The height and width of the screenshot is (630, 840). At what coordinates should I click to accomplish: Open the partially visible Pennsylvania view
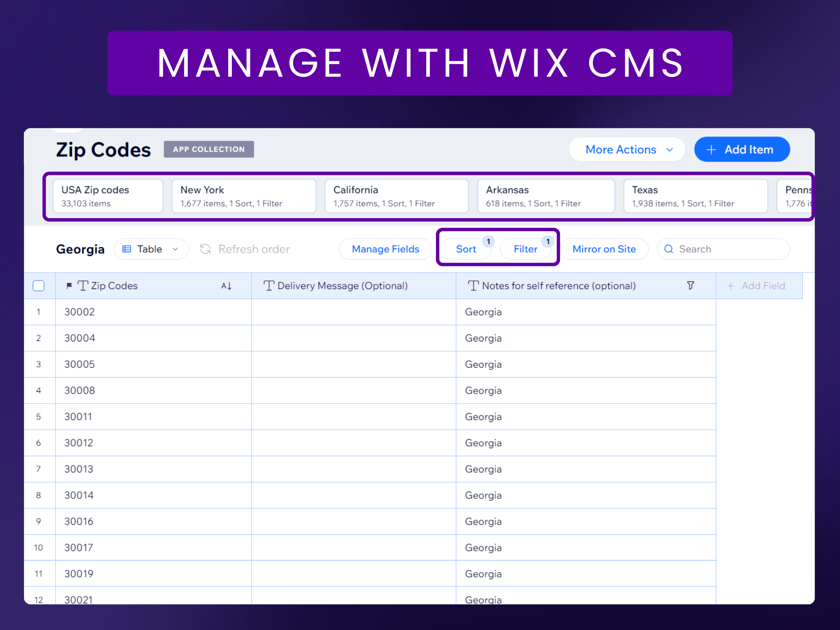(794, 196)
